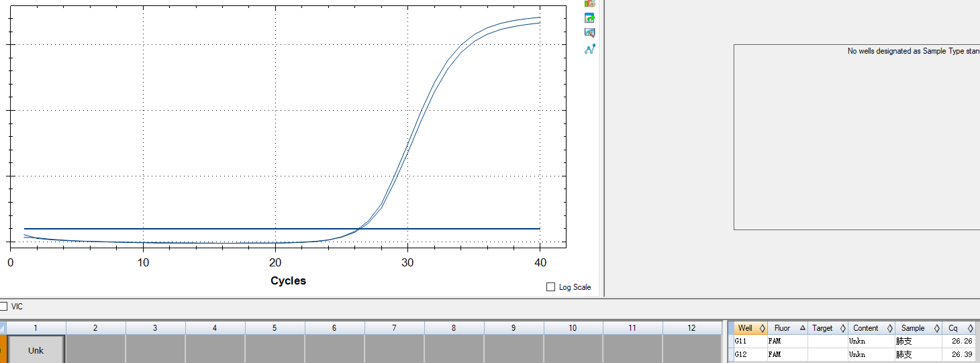Select plate column header 4

click(215, 328)
